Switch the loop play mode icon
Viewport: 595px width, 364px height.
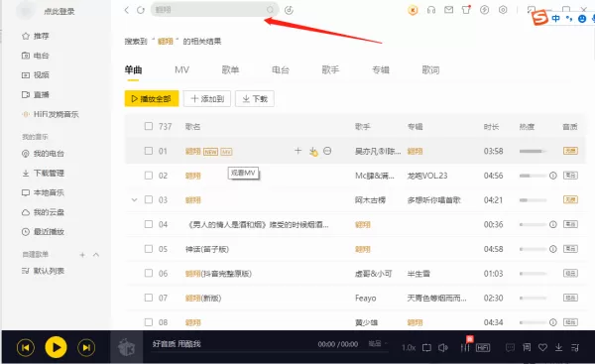click(x=426, y=347)
